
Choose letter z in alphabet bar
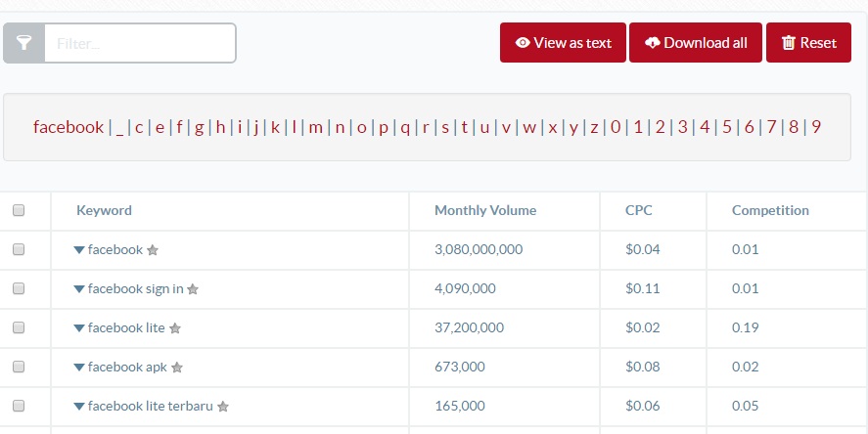(594, 127)
